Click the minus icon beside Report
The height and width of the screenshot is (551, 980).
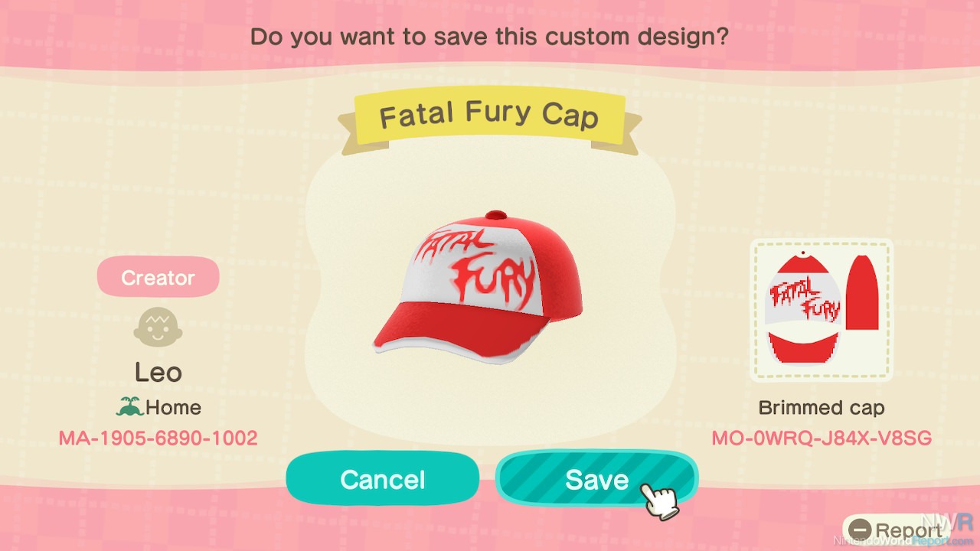(860, 530)
